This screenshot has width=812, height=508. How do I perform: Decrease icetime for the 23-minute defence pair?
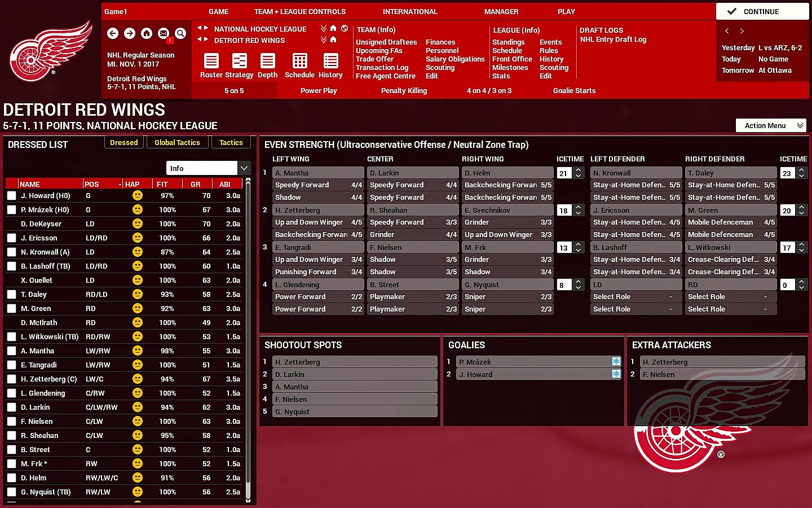point(802,176)
